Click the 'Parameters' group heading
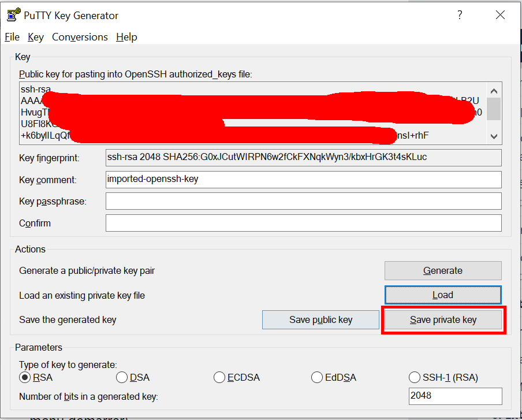522x420 pixels. (x=39, y=347)
